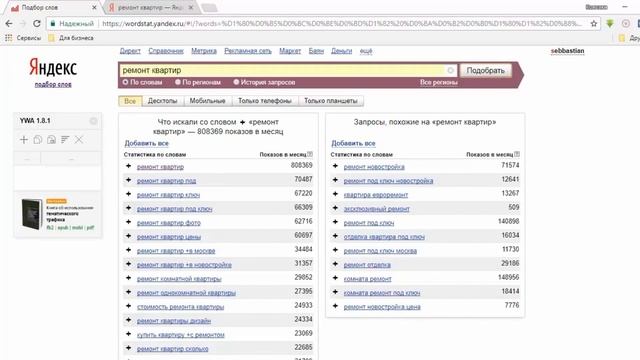Add 'ремонт квартир' with its plus icon
The width and height of the screenshot is (640, 360).
129,166
